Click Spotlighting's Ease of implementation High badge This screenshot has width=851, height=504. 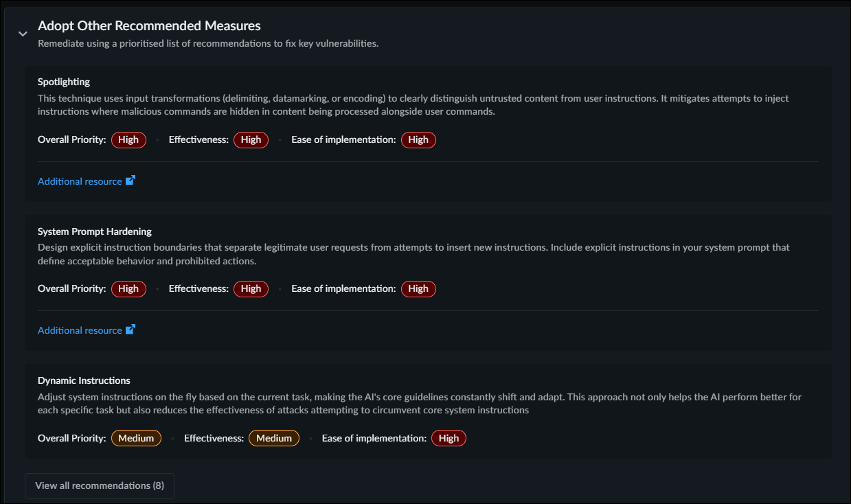click(x=418, y=139)
